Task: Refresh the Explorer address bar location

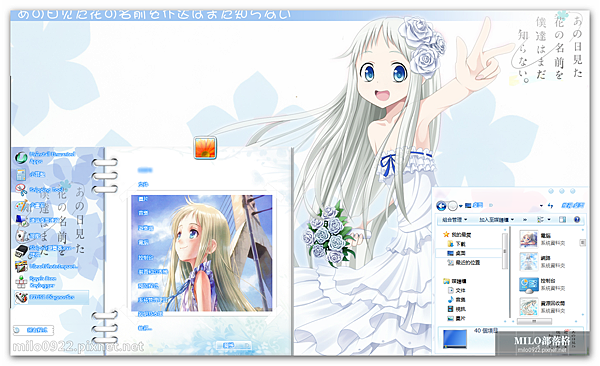Action: click(x=550, y=206)
